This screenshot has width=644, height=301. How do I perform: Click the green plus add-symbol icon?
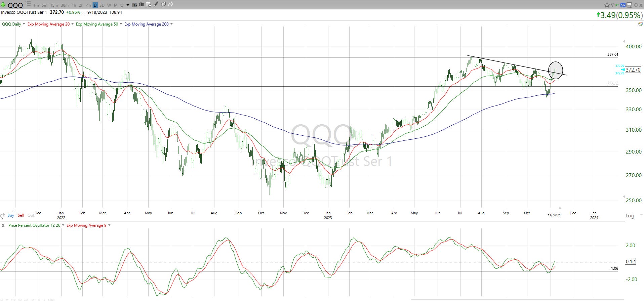click(3, 5)
